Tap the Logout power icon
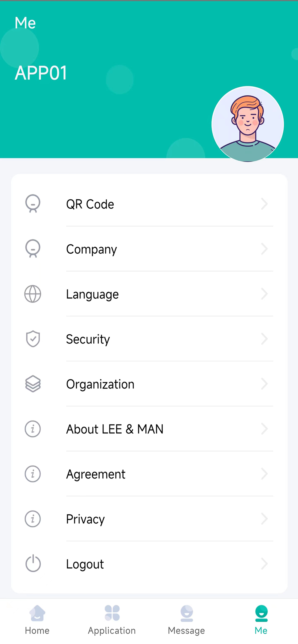Image resolution: width=298 pixels, height=644 pixels. pyautogui.click(x=33, y=563)
